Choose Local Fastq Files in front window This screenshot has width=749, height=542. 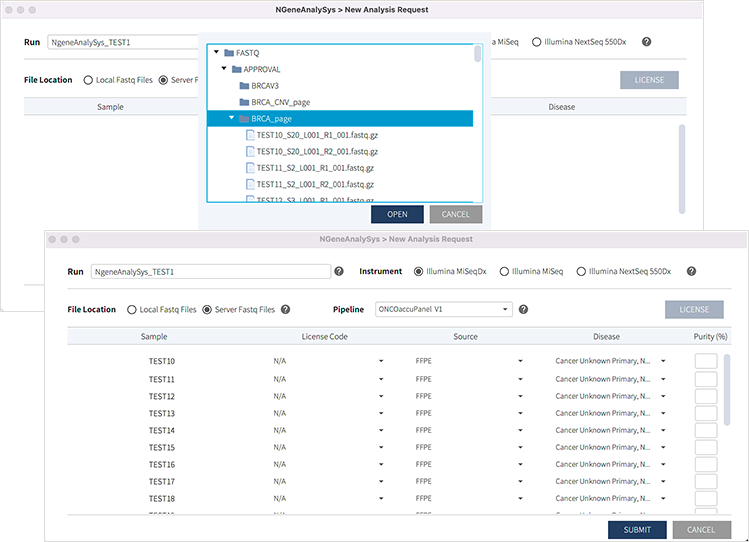(x=132, y=309)
